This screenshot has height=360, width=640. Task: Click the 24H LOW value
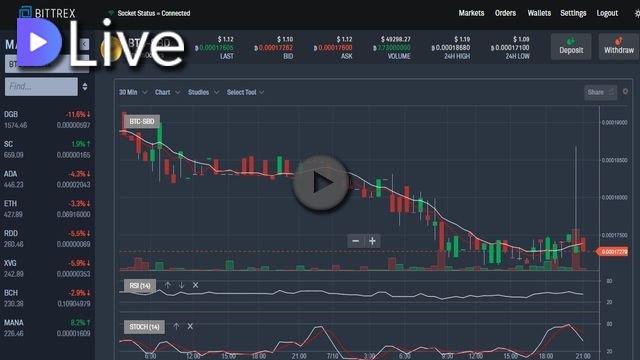tap(510, 48)
